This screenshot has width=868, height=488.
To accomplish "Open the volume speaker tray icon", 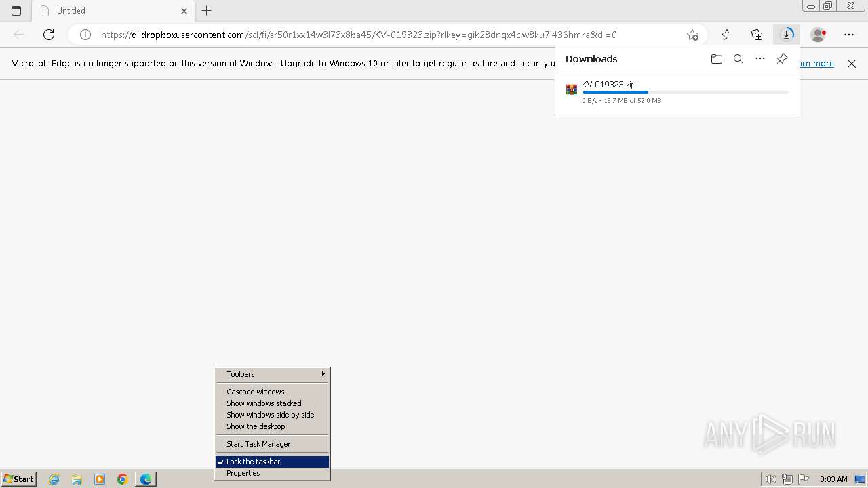I will pyautogui.click(x=770, y=479).
